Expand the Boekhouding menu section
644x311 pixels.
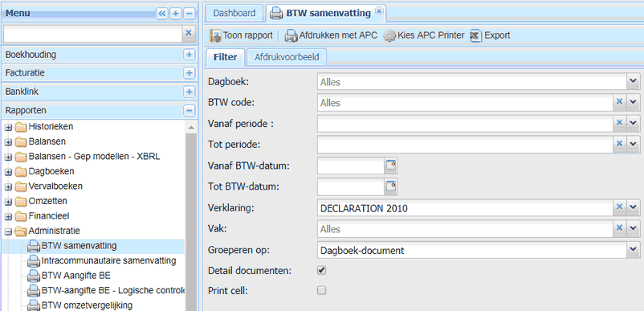coord(189,54)
